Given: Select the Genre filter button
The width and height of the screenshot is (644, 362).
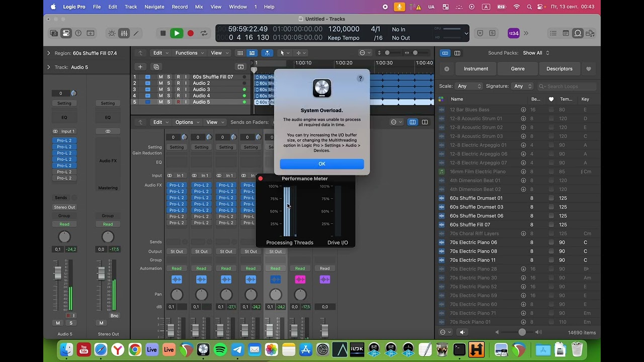Looking at the screenshot, I should (x=518, y=69).
